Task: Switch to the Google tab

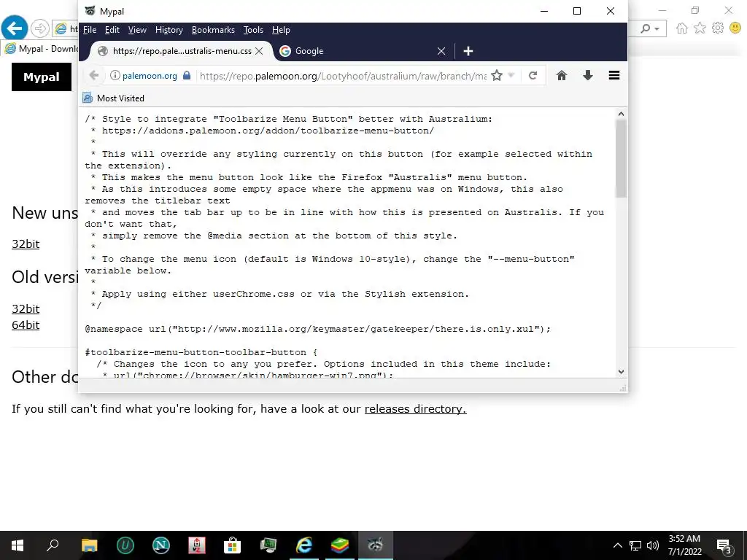Action: tap(362, 51)
